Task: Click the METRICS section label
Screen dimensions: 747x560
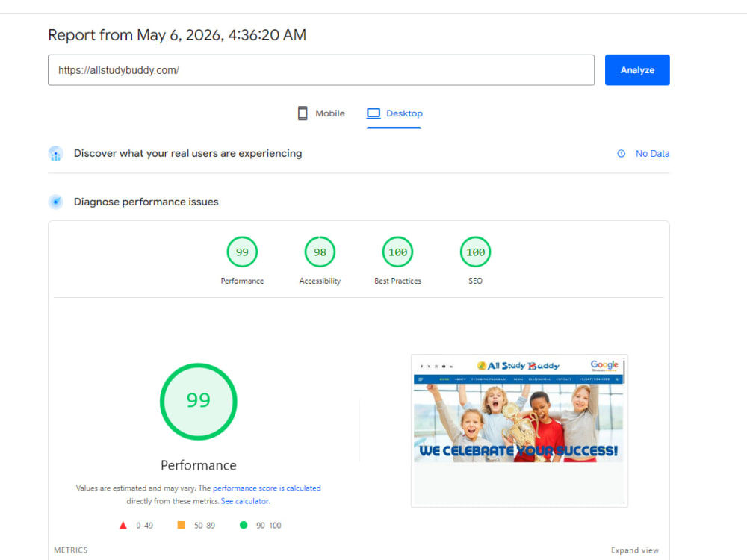Action: tap(71, 550)
